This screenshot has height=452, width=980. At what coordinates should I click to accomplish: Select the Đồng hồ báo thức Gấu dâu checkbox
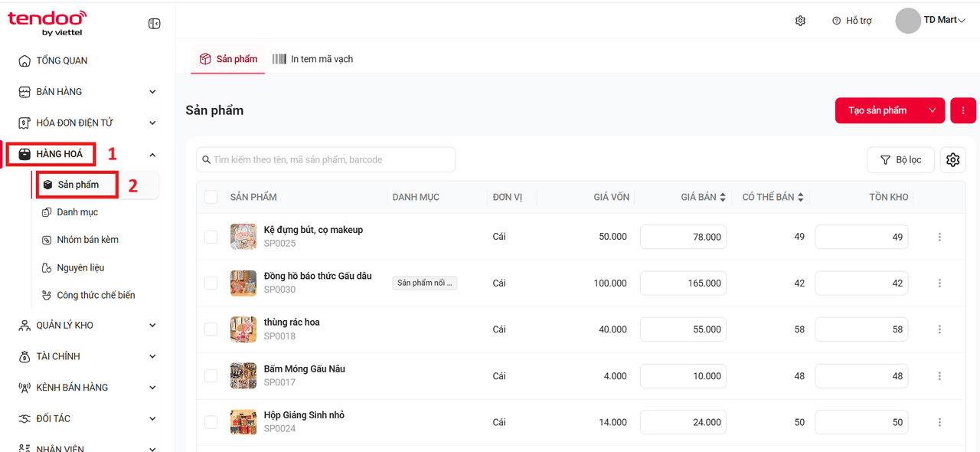coord(211,283)
